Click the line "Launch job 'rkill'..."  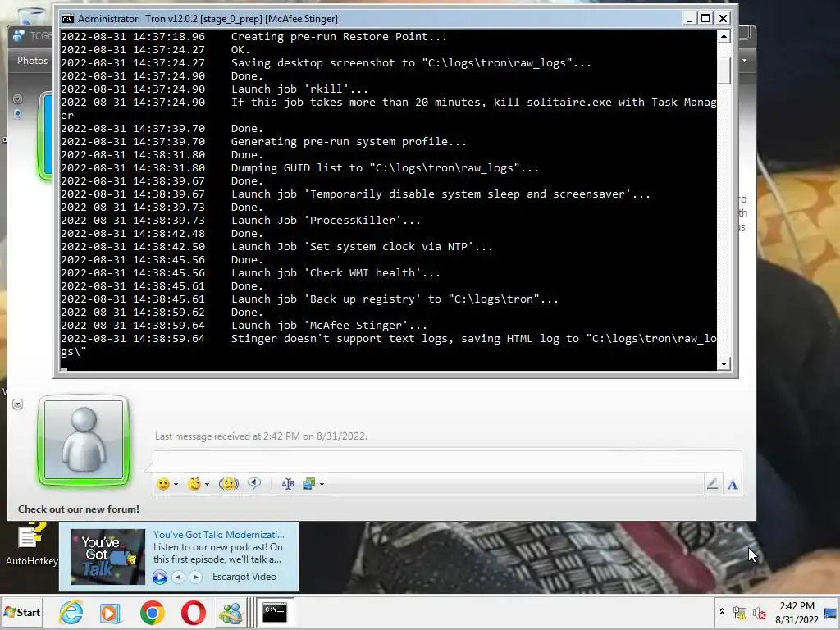pyautogui.click(x=299, y=89)
